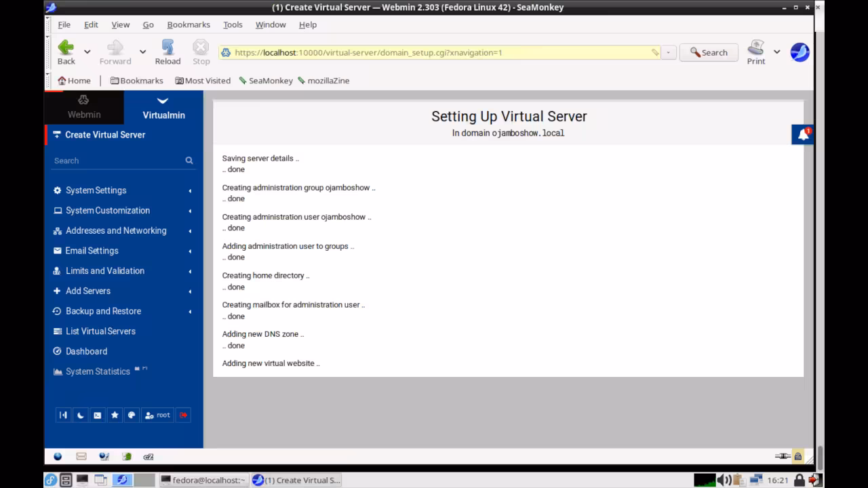Click the online/offline connection plug icon
868x488 pixels.
(x=783, y=456)
